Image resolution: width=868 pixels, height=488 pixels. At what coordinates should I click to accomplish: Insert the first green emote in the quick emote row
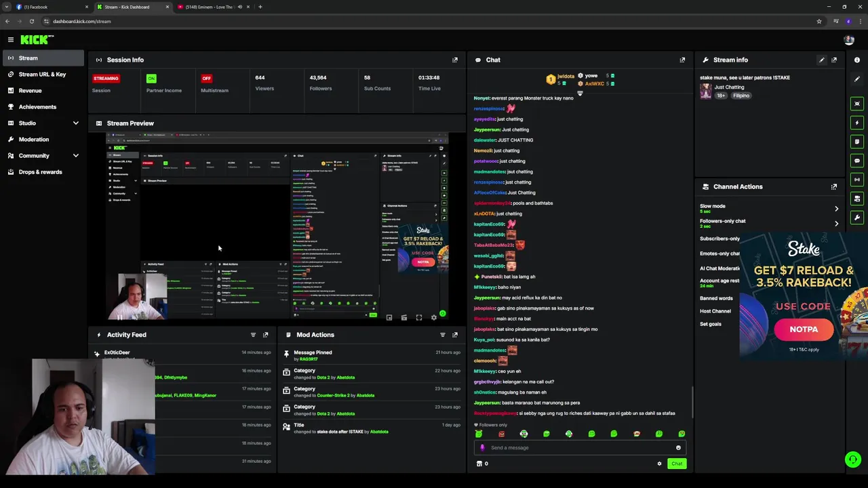[479, 434]
